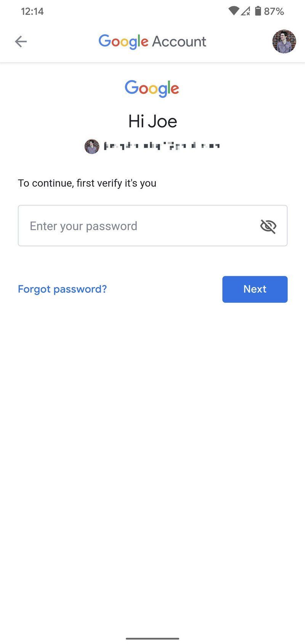
Task: Click the Google Account header title
Action: pos(152,41)
